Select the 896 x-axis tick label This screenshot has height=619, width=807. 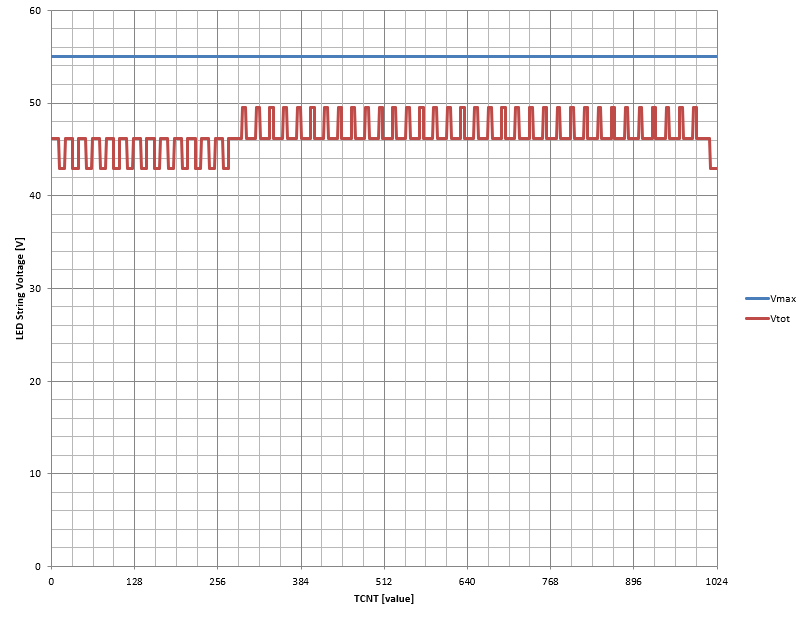click(x=633, y=580)
